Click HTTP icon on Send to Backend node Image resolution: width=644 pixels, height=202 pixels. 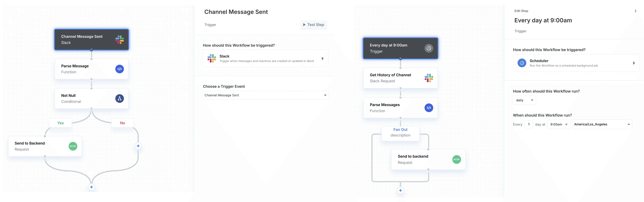tap(73, 146)
